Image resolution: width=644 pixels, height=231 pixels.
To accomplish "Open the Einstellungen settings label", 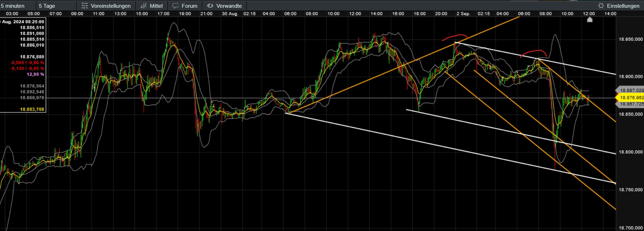I will [623, 6].
